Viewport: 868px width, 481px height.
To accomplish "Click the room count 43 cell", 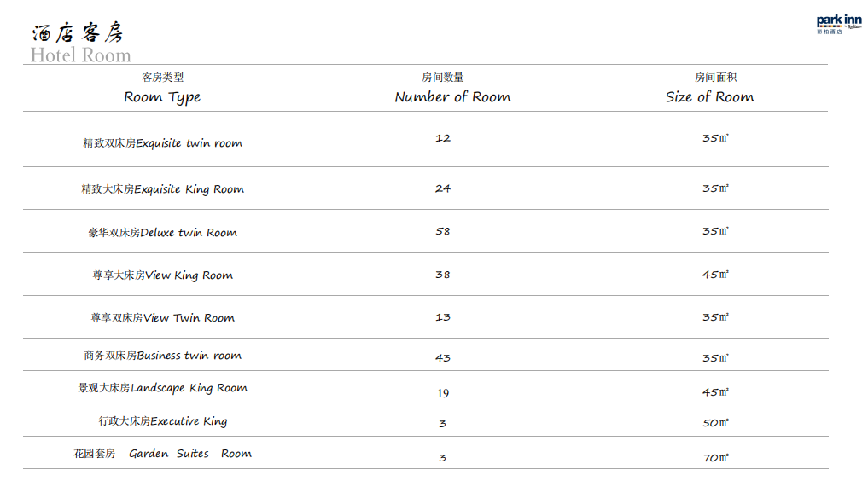I will [443, 358].
